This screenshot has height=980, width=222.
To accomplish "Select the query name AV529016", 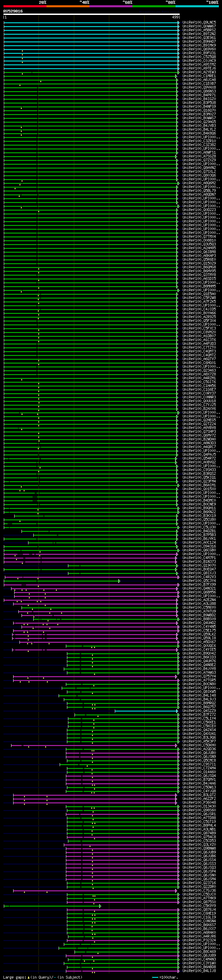I will click(13, 11).
